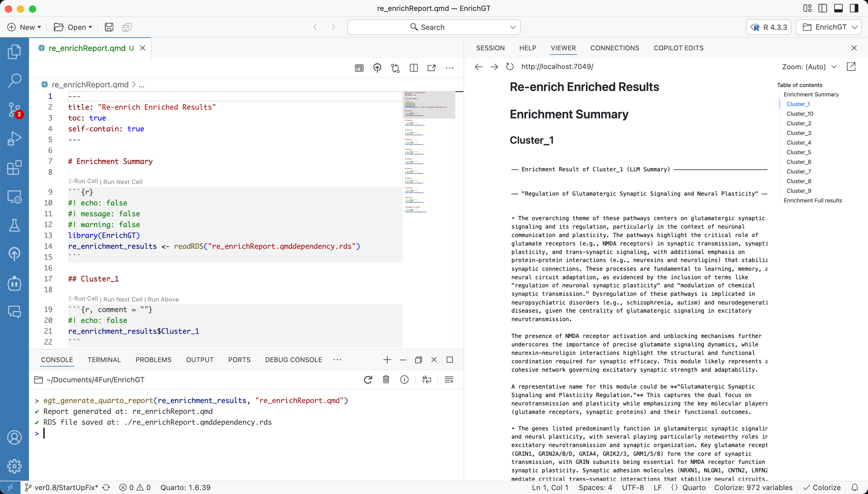Save all open files
This screenshot has width=868, height=494.
click(x=127, y=27)
